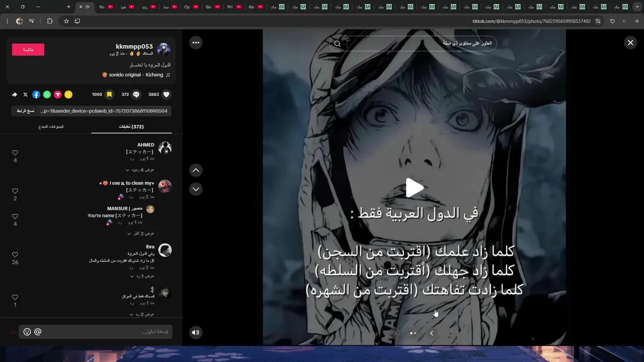Go to previous post with up chevron
This screenshot has width=644, height=362.
[196, 170]
